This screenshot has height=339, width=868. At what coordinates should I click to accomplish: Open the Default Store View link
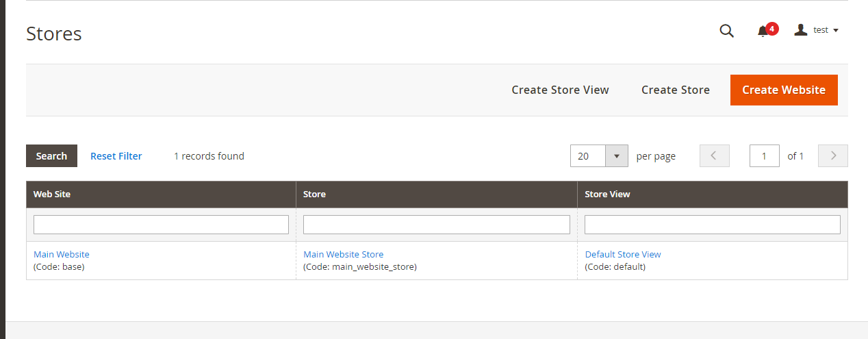(x=623, y=254)
